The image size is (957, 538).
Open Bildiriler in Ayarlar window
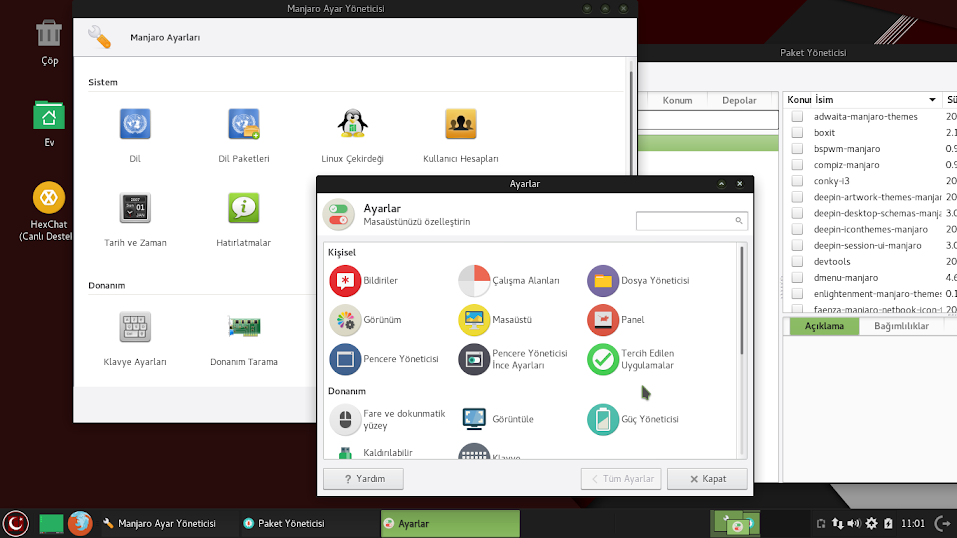click(x=364, y=280)
